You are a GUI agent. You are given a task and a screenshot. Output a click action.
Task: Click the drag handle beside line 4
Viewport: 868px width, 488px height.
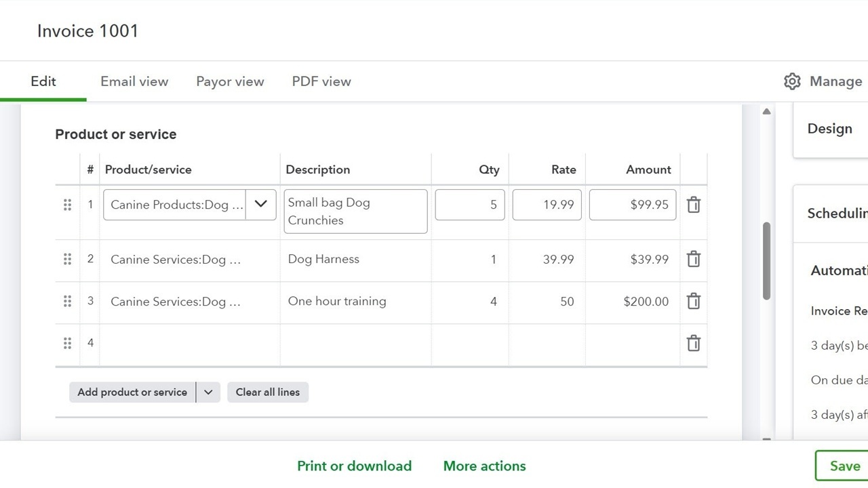(67, 343)
